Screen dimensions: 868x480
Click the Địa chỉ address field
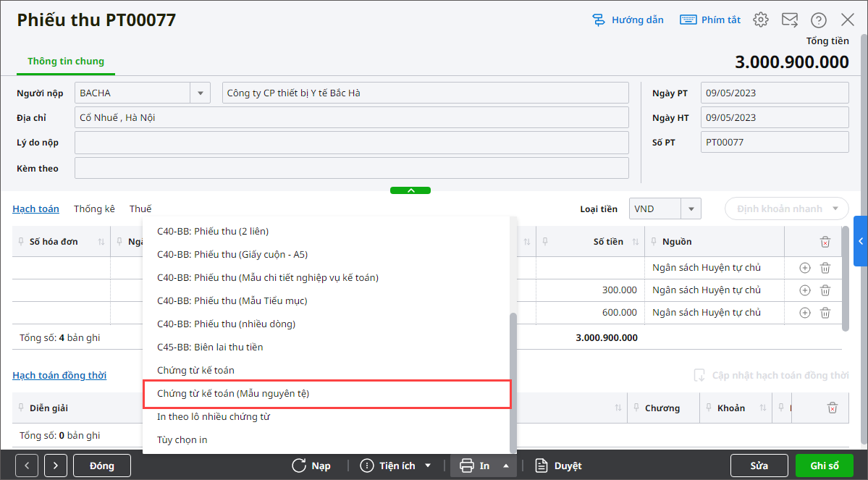[x=352, y=117]
